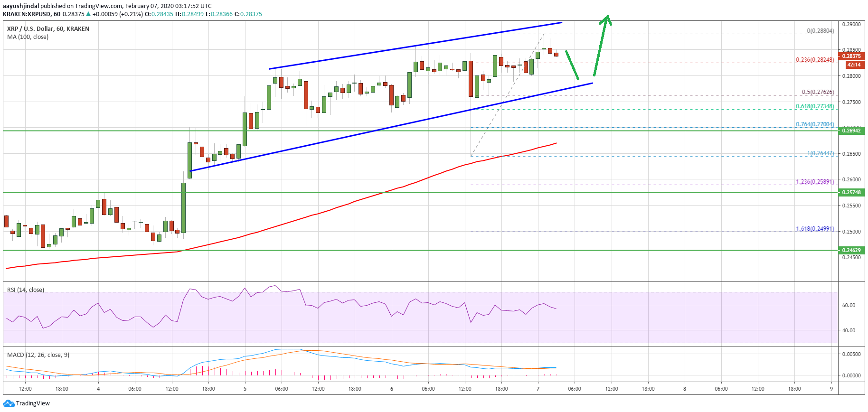Click the green price label 0.25748
Screen dimensions: 868x412
pyautogui.click(x=851, y=192)
